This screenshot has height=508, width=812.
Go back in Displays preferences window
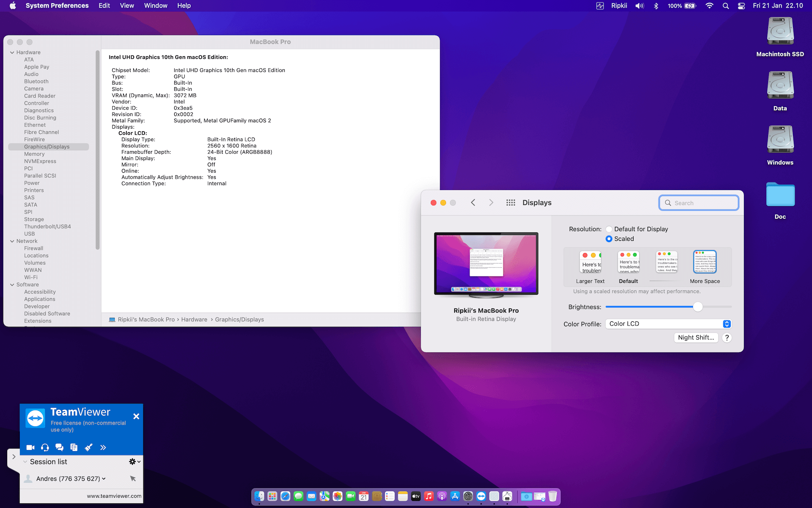[473, 203]
